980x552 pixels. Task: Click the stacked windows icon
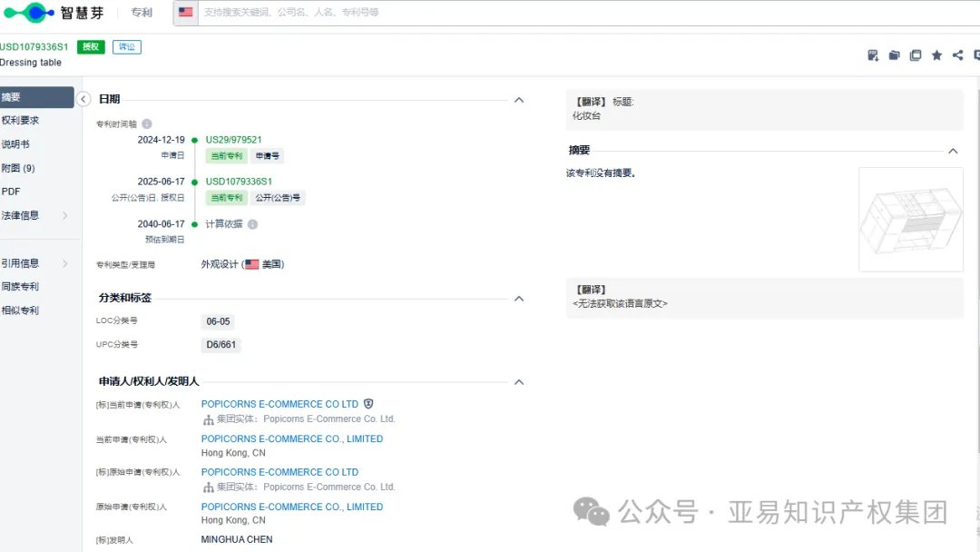point(916,55)
